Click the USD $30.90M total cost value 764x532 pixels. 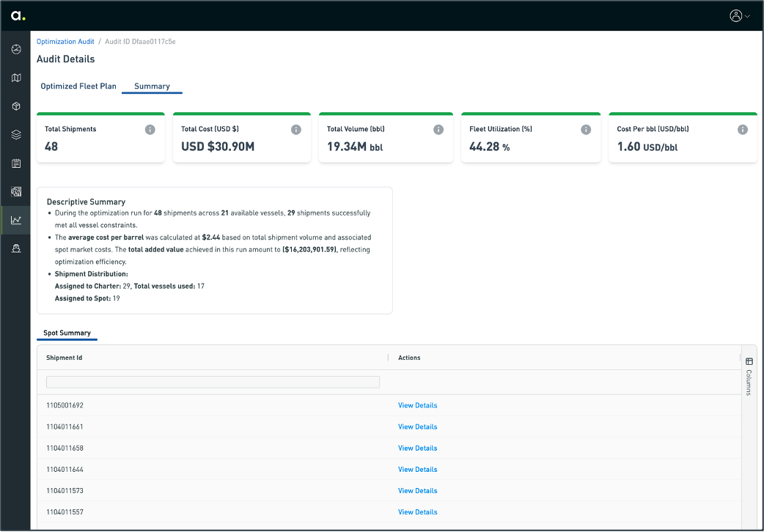[x=218, y=147]
